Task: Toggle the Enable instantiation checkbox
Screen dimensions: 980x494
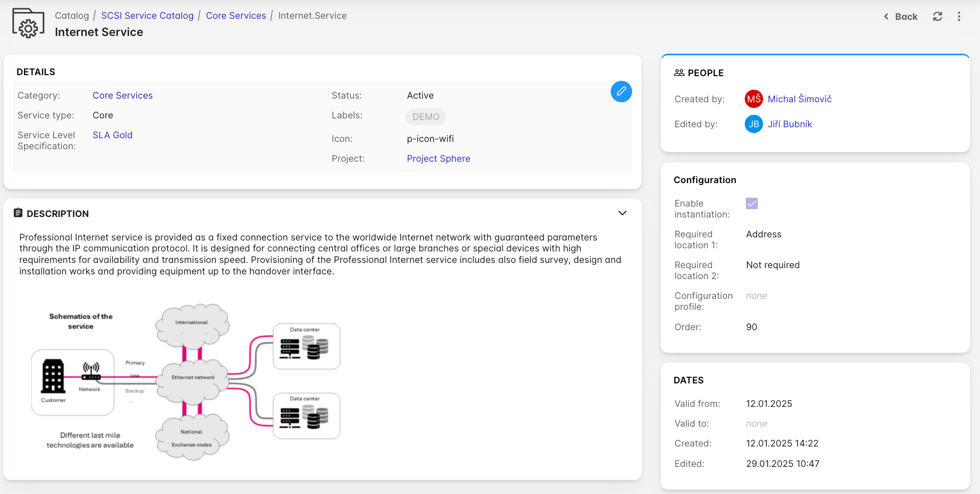Action: (751, 203)
